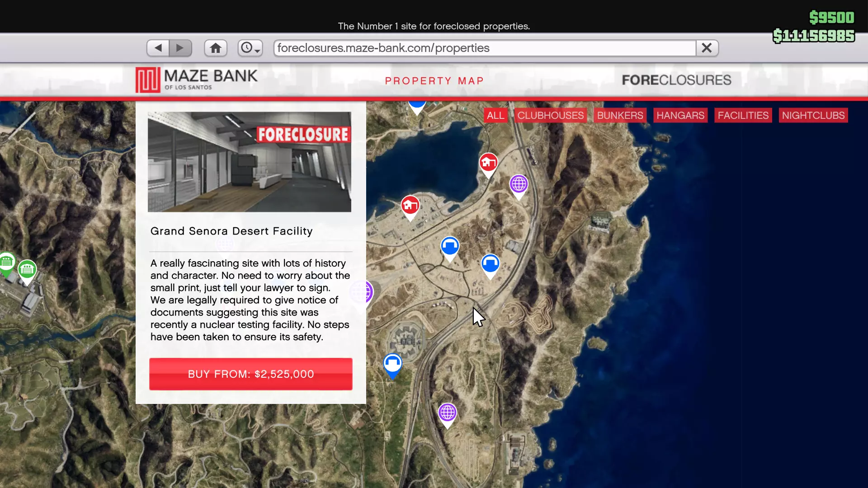Click the browser forward arrow button
Viewport: 868px width, 488px height.
[180, 48]
